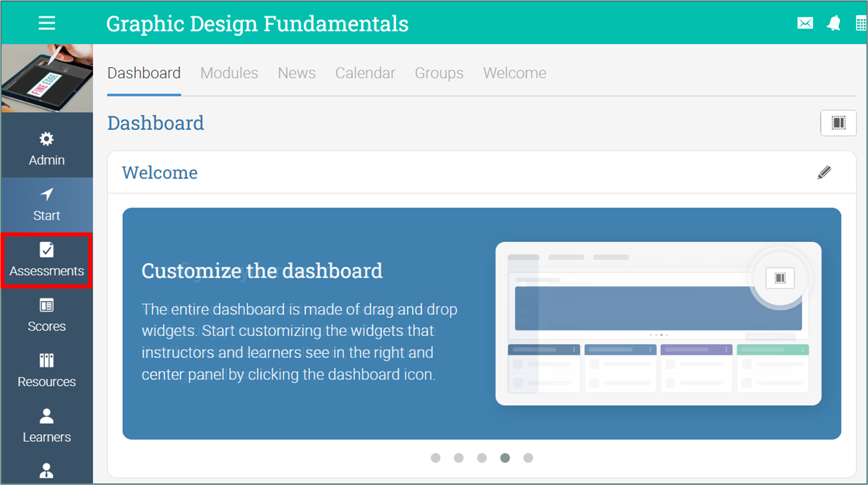This screenshot has height=485, width=868.
Task: Switch to the Modules tab
Action: point(229,73)
